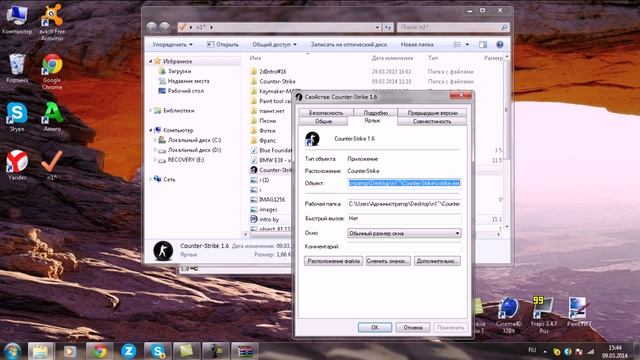Click the 'Рабочая папка' field
640x360 pixels.
tap(404, 204)
